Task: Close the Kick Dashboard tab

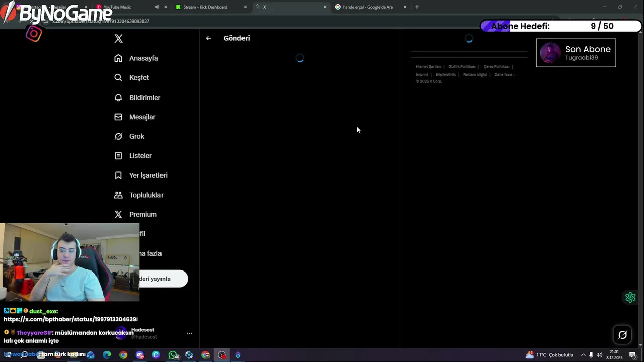Action: coord(245,7)
